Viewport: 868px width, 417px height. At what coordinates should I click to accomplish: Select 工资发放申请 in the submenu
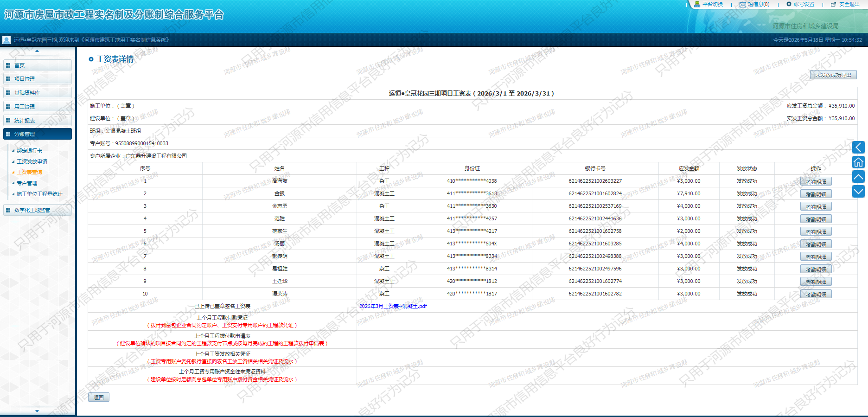[32, 161]
